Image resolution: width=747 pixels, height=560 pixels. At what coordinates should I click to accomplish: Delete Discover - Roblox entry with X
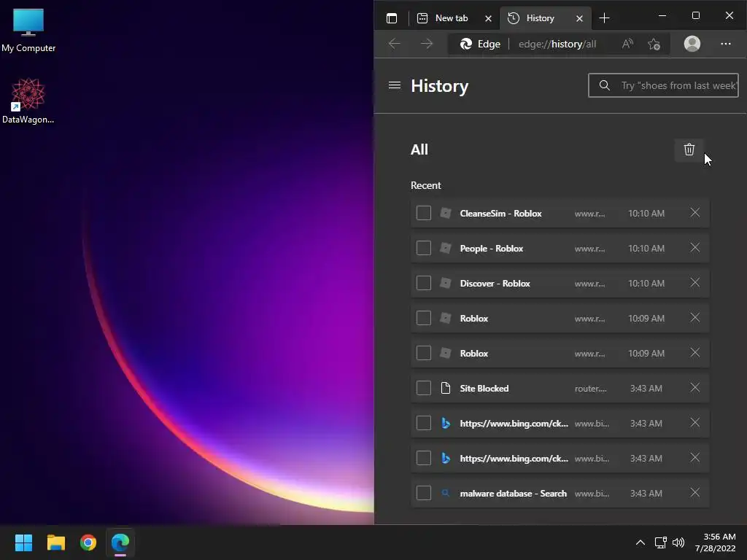point(695,282)
